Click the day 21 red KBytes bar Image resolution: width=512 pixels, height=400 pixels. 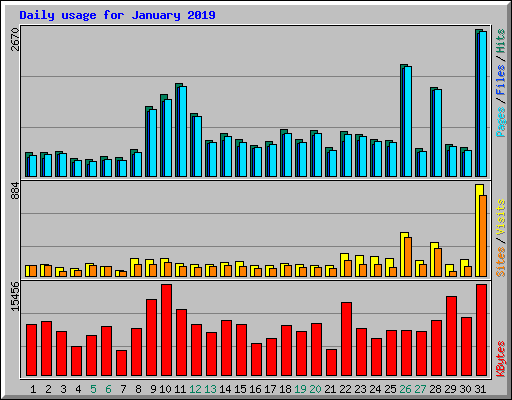[331, 363]
